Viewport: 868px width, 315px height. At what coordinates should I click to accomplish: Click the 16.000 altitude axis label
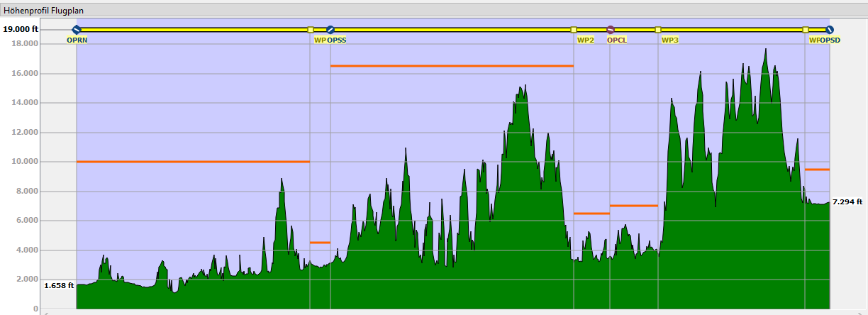[x=24, y=73]
